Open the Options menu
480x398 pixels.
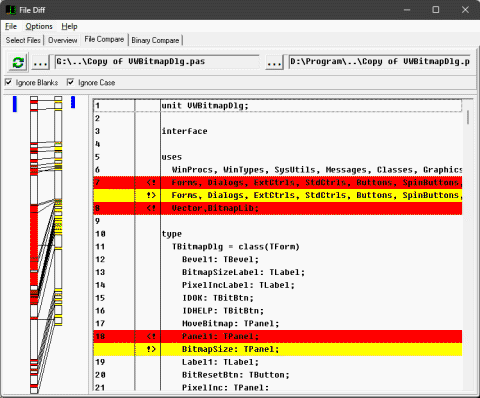pos(39,26)
